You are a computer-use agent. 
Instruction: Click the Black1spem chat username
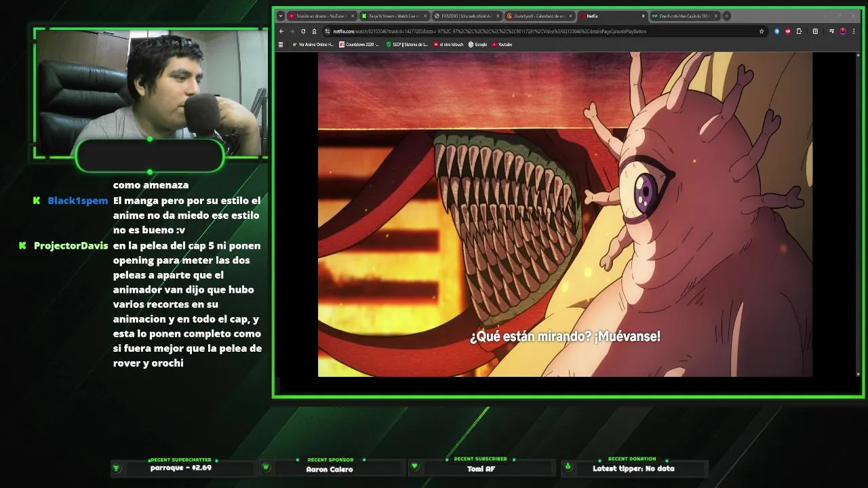click(78, 201)
